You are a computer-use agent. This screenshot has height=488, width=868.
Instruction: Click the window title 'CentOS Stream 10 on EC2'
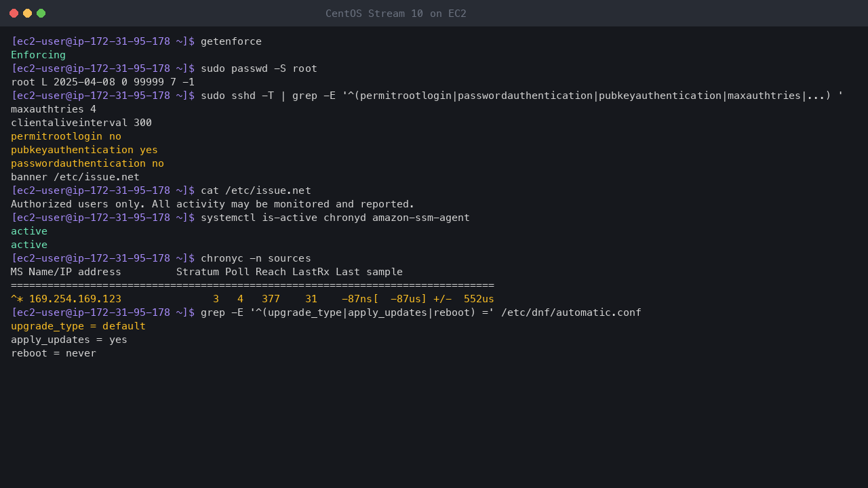[x=396, y=14]
